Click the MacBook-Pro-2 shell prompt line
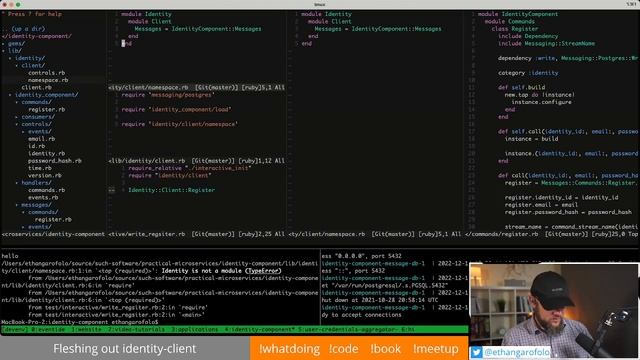The image size is (640, 360). [80, 322]
